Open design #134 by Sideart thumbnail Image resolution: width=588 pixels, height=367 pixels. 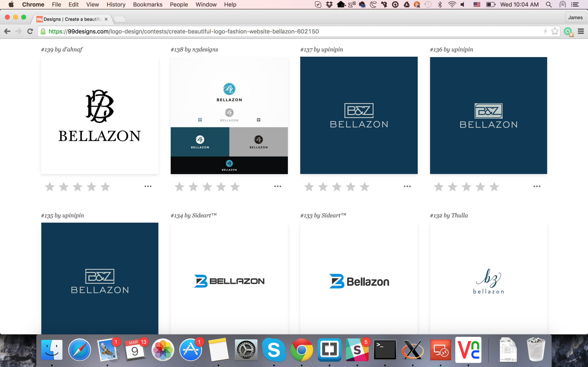pos(229,279)
